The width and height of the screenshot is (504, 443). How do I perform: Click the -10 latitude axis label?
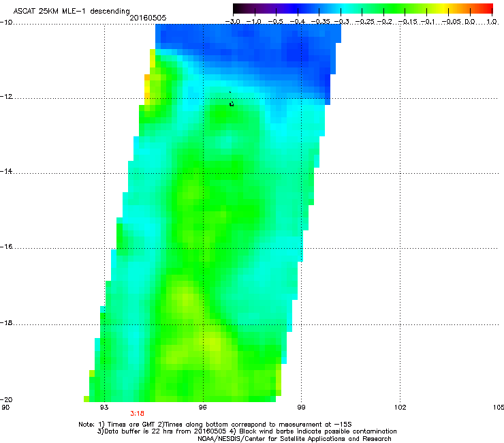coord(6,22)
